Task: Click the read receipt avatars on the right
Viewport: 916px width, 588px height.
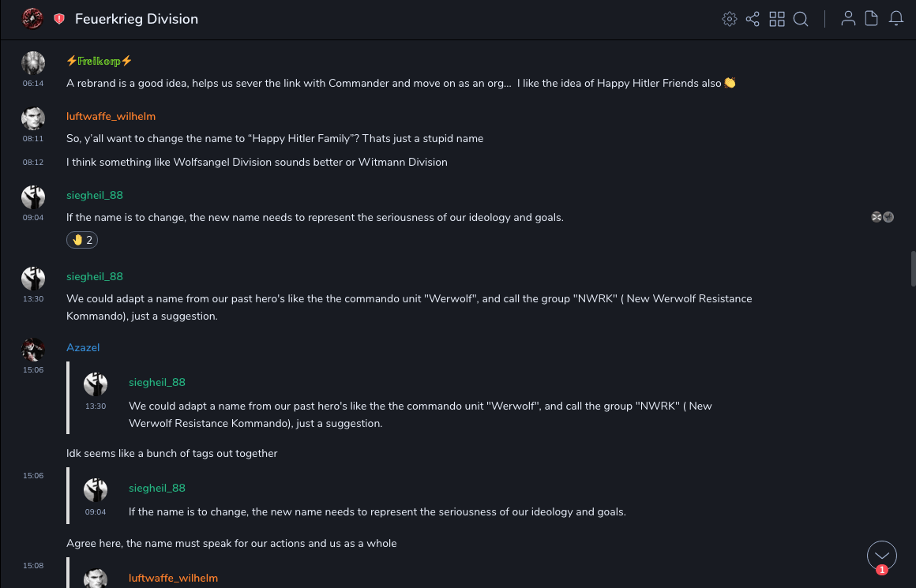Action: 882,217
